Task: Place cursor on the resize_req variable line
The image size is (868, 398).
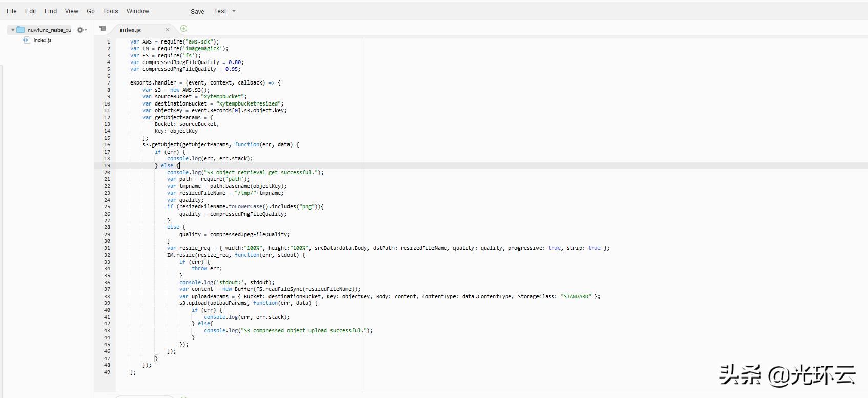Action: [x=307, y=248]
